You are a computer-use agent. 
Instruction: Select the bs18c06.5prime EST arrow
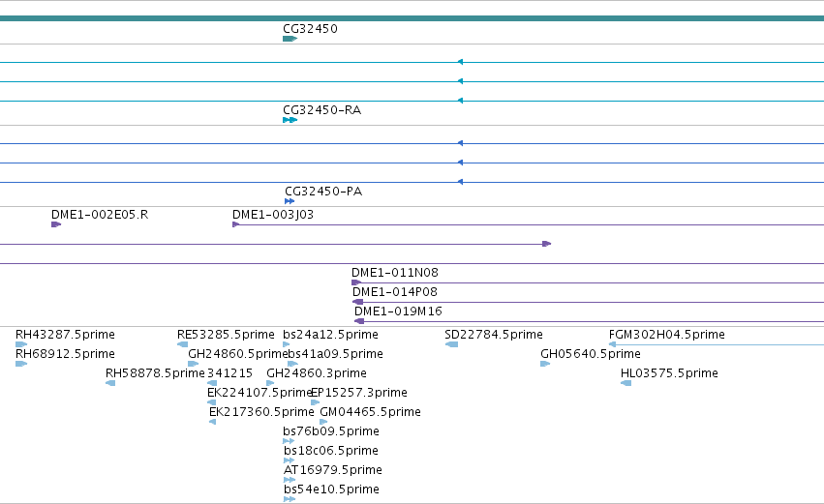coord(290,461)
